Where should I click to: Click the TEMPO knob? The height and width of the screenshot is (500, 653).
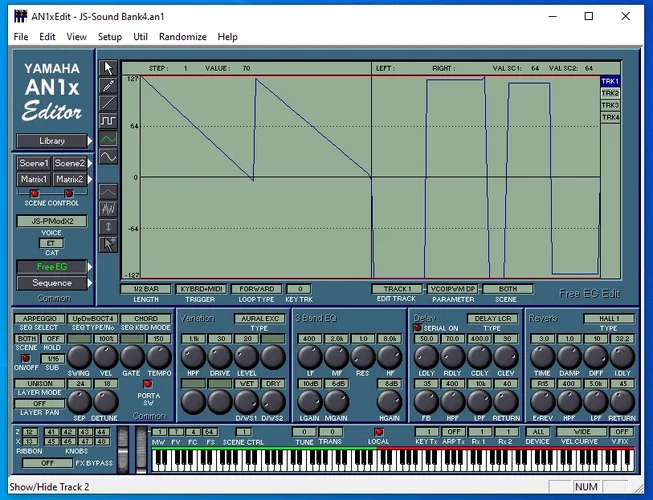point(159,357)
